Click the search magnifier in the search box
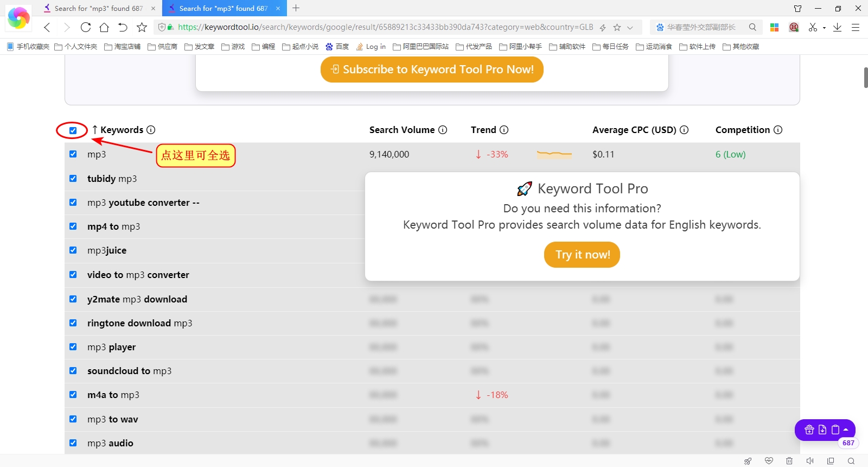868x467 pixels. click(752, 27)
